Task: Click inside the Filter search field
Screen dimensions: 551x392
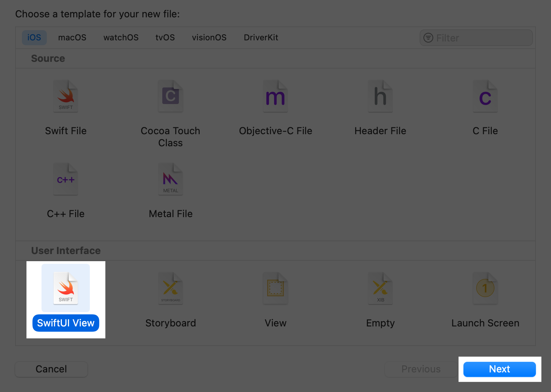Action: 476,38
